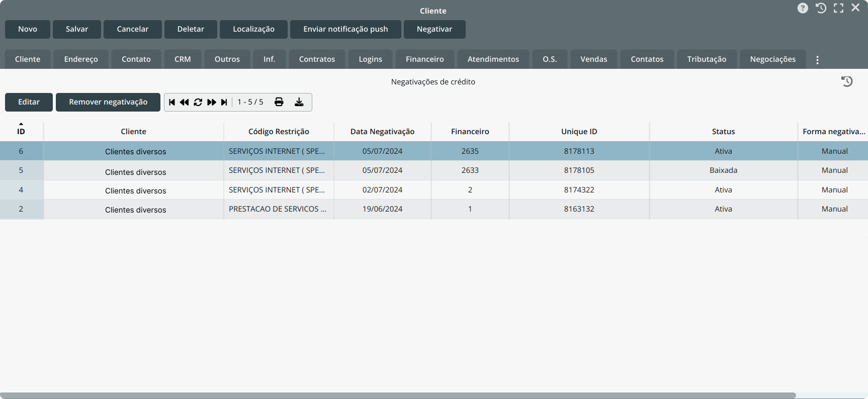Sort by Cliente column header
This screenshot has width=868, height=399.
coord(134,132)
